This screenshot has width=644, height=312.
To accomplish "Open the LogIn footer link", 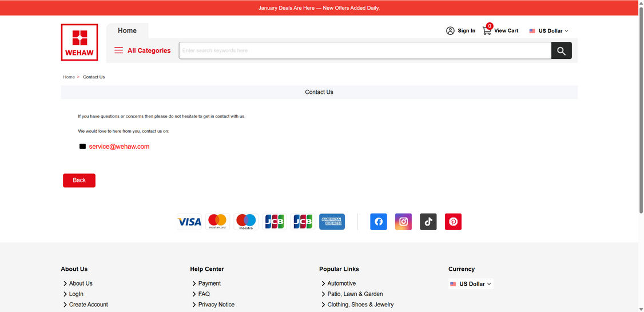I will click(76, 294).
